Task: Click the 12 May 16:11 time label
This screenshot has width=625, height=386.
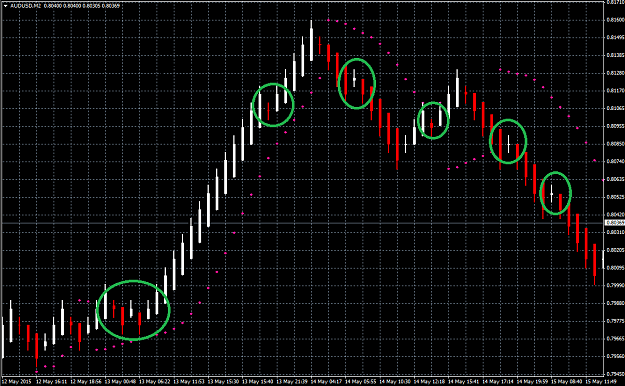Action: point(51,382)
